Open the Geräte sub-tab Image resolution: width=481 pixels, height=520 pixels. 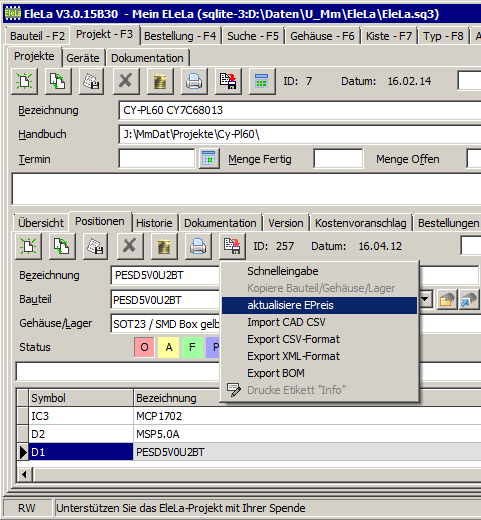pyautogui.click(x=83, y=58)
